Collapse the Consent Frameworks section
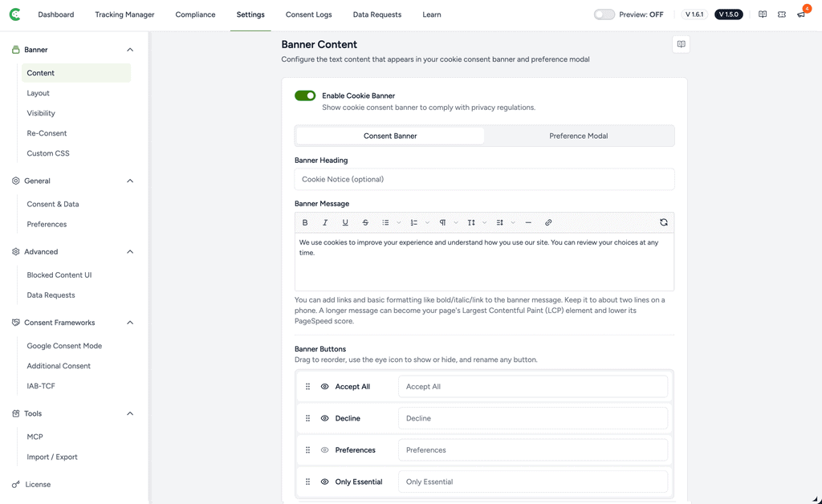 click(x=130, y=323)
